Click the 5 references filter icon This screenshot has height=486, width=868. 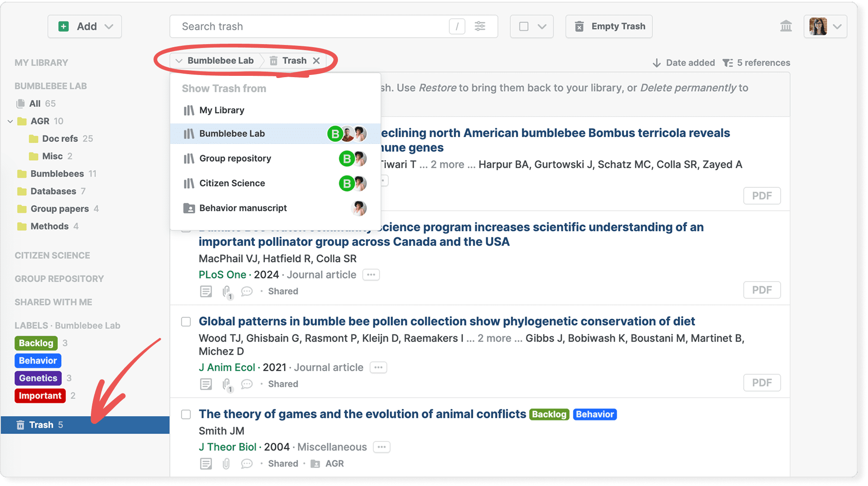pos(727,63)
